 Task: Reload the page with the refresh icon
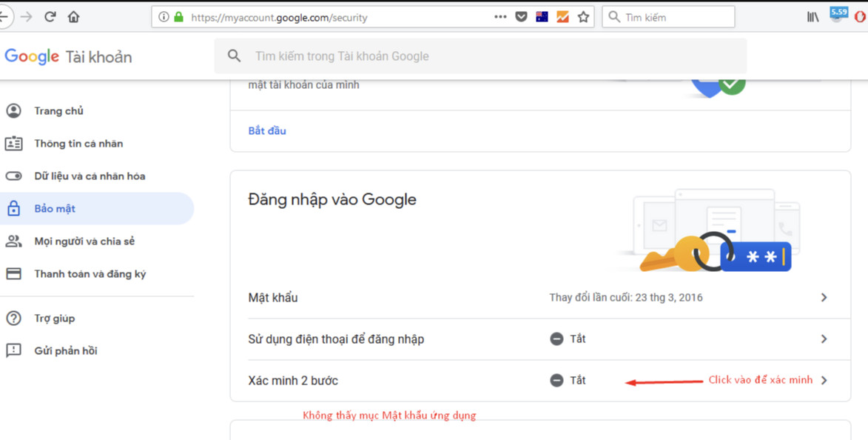pyautogui.click(x=50, y=16)
